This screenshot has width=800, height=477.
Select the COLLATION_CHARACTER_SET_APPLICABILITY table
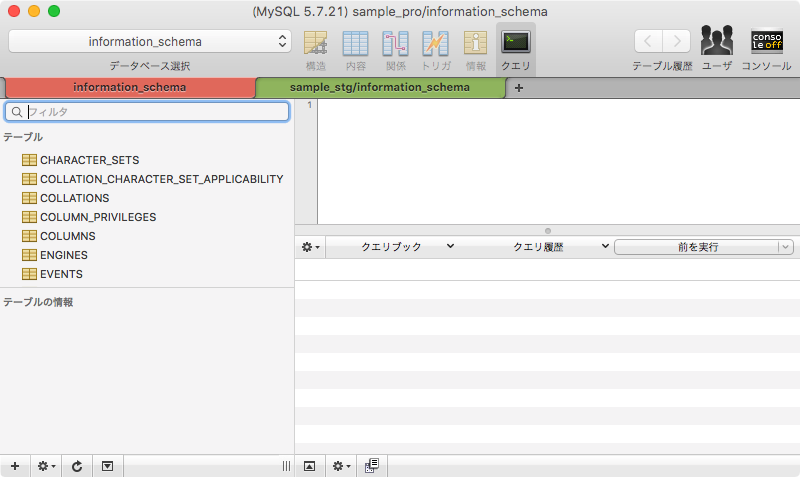(x=153, y=179)
